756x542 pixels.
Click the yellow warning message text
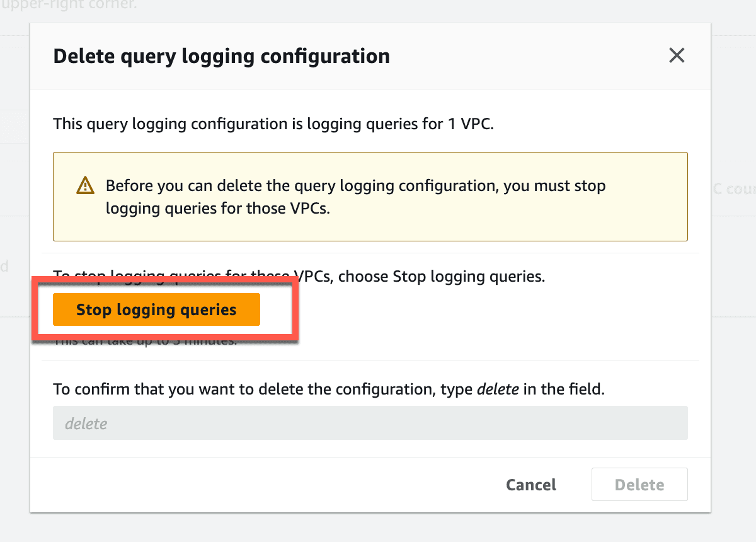point(356,197)
